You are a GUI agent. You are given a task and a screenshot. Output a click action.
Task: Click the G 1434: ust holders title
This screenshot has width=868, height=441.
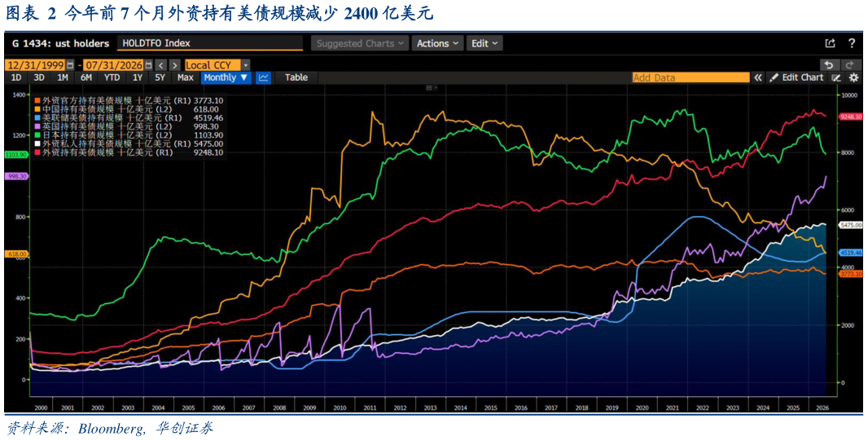tap(60, 43)
